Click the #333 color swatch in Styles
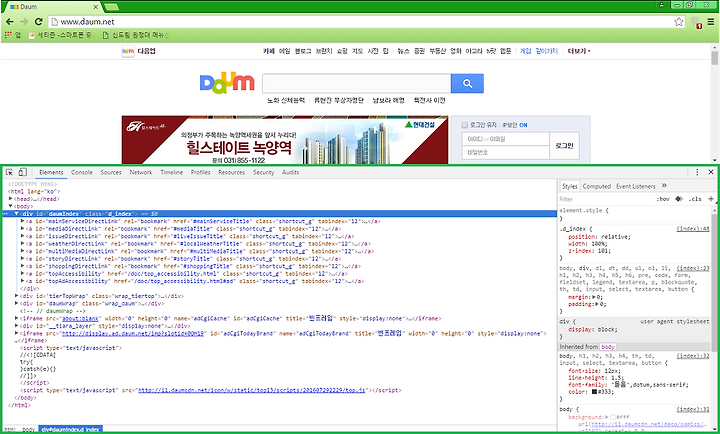This screenshot has width=720, height=434. pos(594,392)
